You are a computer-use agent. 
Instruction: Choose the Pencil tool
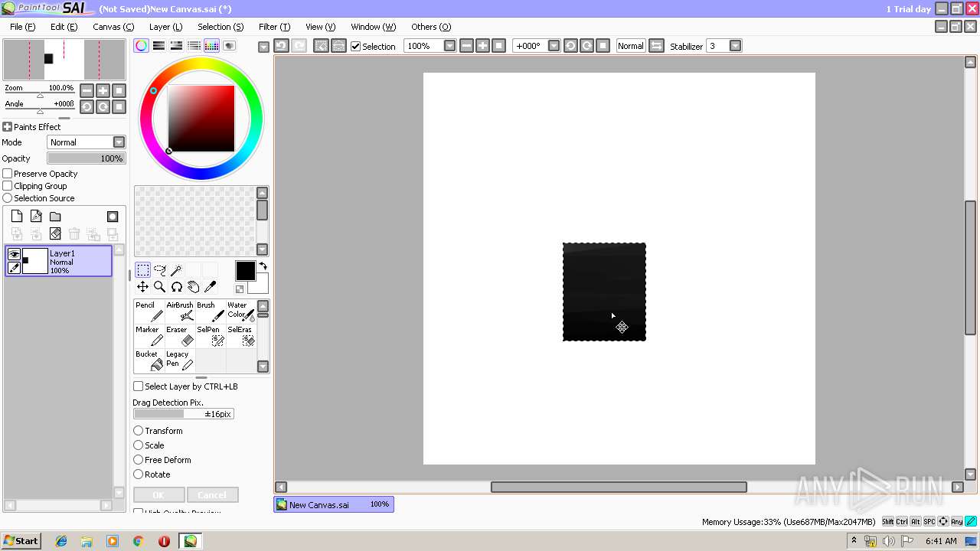click(149, 311)
